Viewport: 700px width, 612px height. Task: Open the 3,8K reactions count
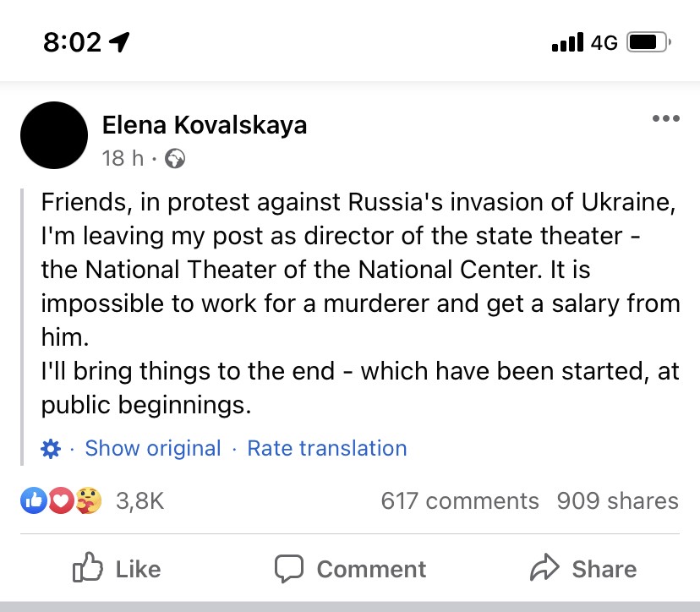pyautogui.click(x=139, y=501)
